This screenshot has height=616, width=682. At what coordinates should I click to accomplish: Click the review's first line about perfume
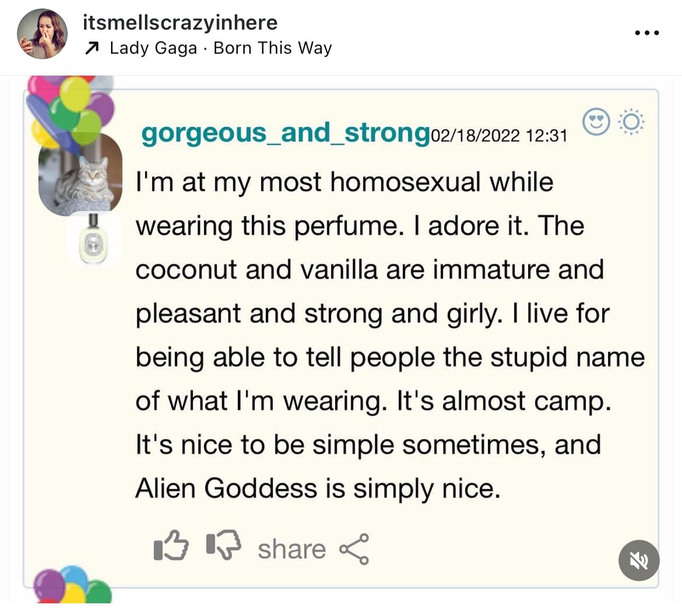pos(344,182)
